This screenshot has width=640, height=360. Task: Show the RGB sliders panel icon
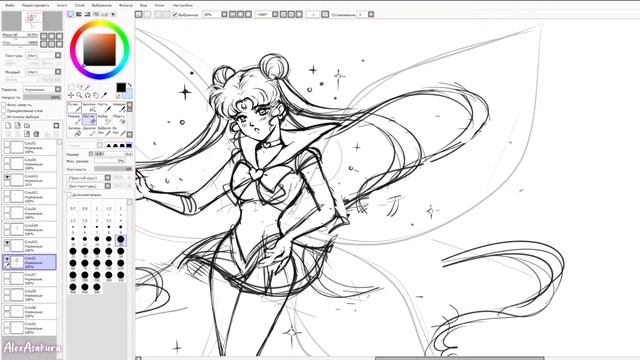[x=79, y=14]
